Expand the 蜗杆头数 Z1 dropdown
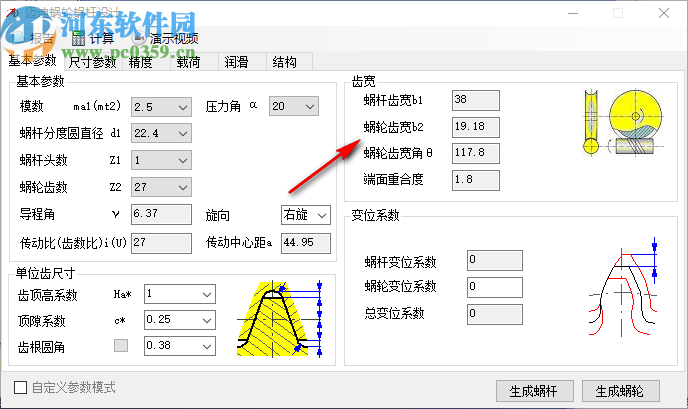The image size is (688, 409). coord(161,161)
